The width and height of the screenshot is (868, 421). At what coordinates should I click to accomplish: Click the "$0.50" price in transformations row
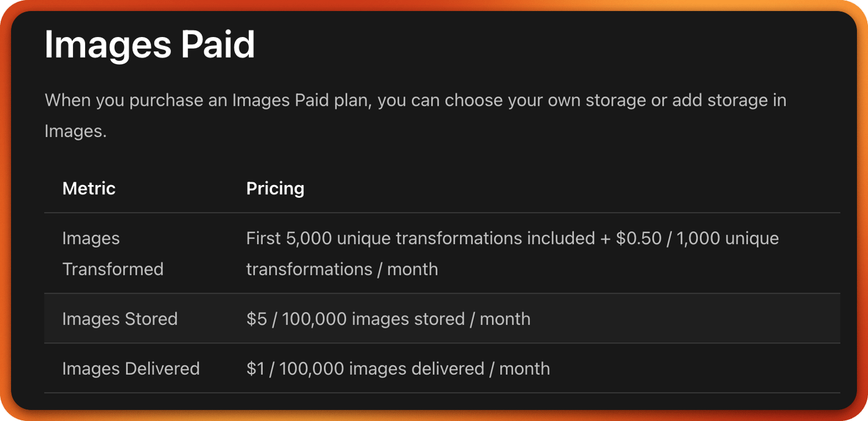coord(638,238)
